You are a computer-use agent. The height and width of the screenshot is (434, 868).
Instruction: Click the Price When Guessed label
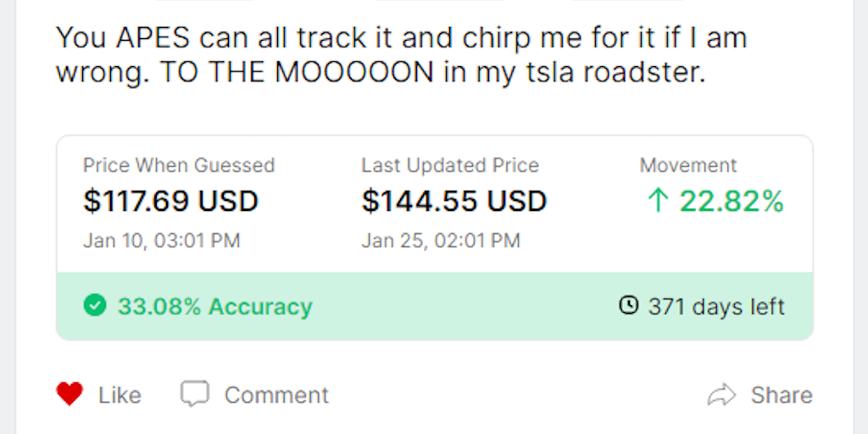click(179, 165)
